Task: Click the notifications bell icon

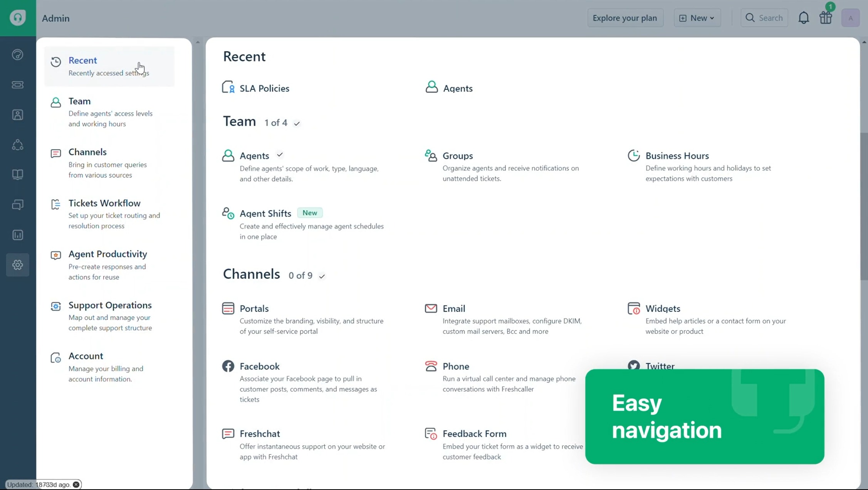Action: coord(803,18)
